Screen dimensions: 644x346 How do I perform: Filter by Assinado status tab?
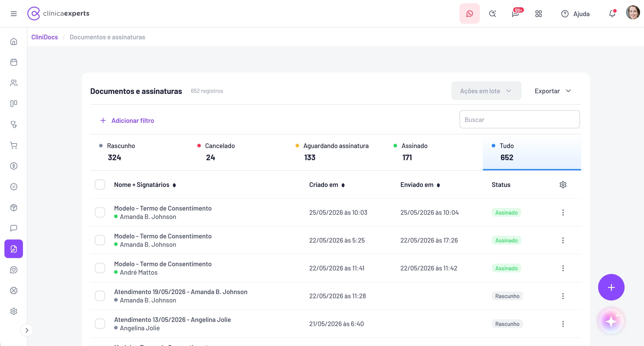(434, 152)
